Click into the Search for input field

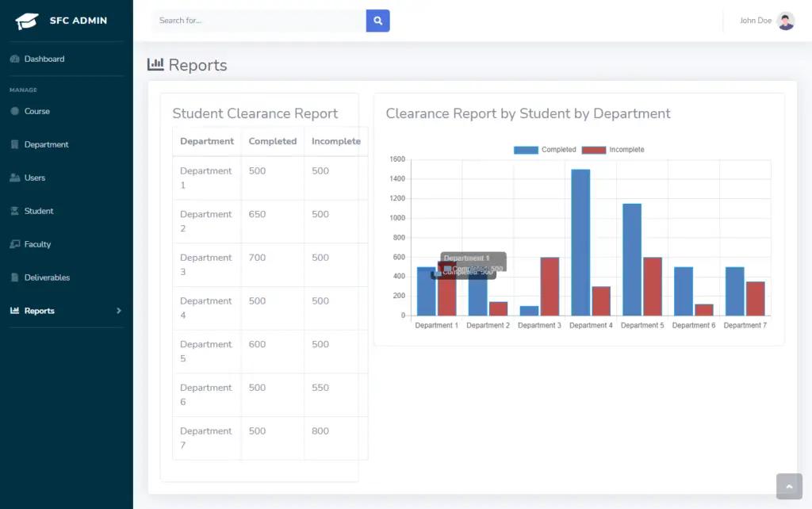(x=254, y=20)
